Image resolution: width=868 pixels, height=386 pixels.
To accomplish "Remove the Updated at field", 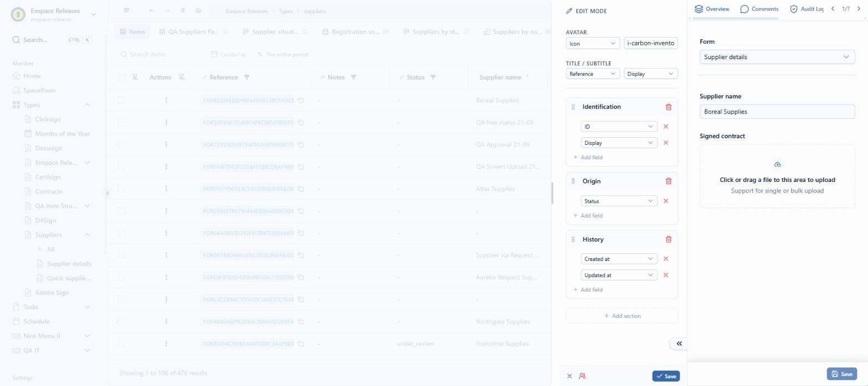I will (666, 275).
